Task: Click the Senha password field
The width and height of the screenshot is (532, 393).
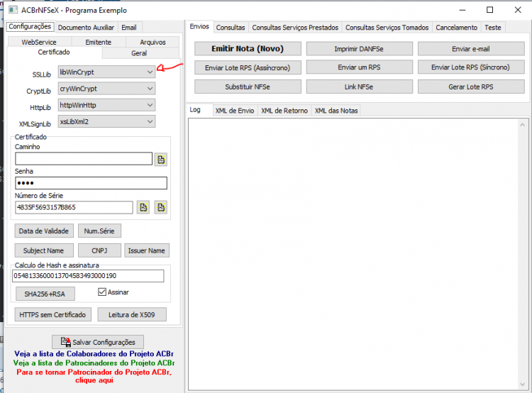Action: [x=91, y=183]
